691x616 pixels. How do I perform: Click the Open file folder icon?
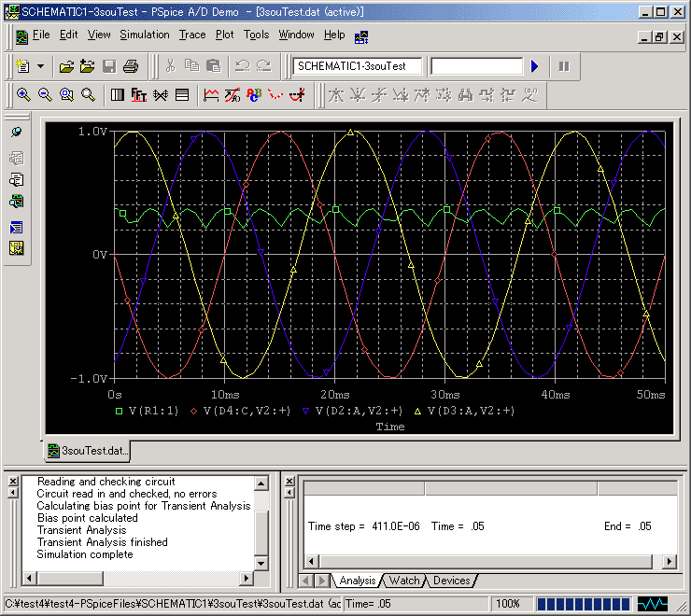[x=66, y=66]
